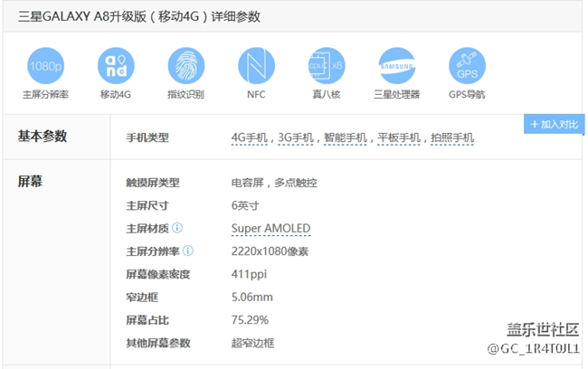Image resolution: width=588 pixels, height=369 pixels.
Task: Select the 屏幕 section header
Action: tap(31, 182)
